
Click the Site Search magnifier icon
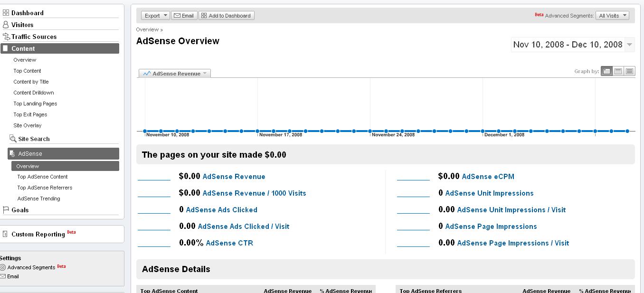click(x=13, y=139)
